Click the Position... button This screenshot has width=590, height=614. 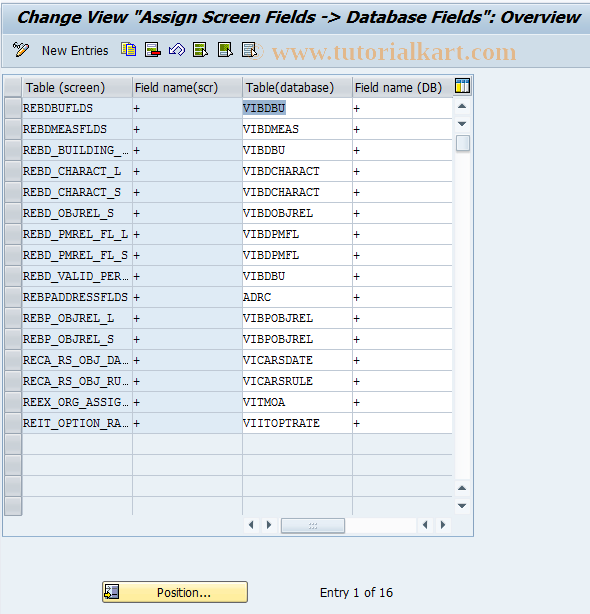175,592
